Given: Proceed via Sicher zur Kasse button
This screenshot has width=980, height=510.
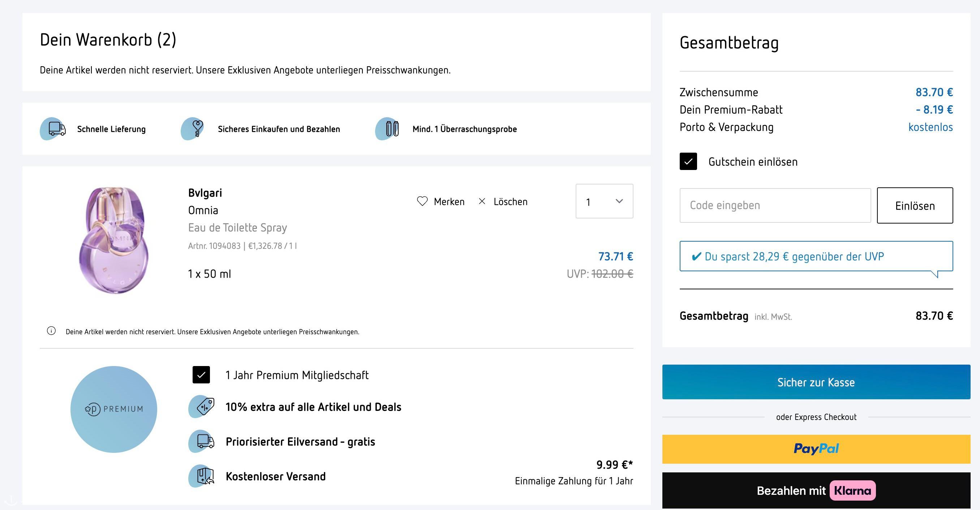Looking at the screenshot, I should (816, 382).
